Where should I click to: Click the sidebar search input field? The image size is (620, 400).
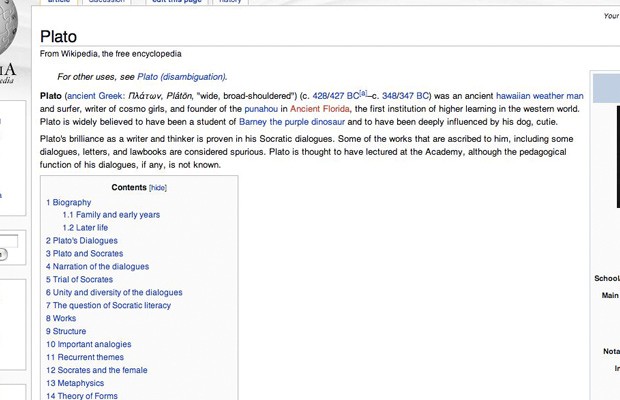click(x=9, y=241)
